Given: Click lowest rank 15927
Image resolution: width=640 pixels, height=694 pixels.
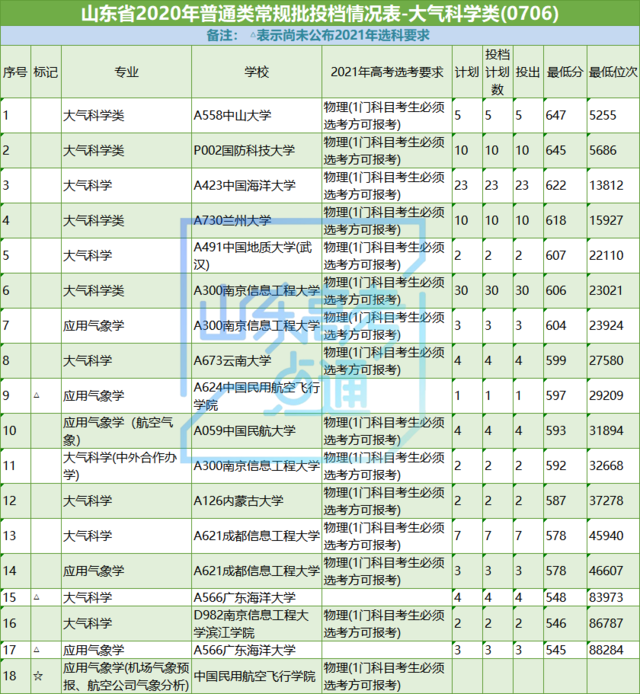Looking at the screenshot, I should 606,220.
